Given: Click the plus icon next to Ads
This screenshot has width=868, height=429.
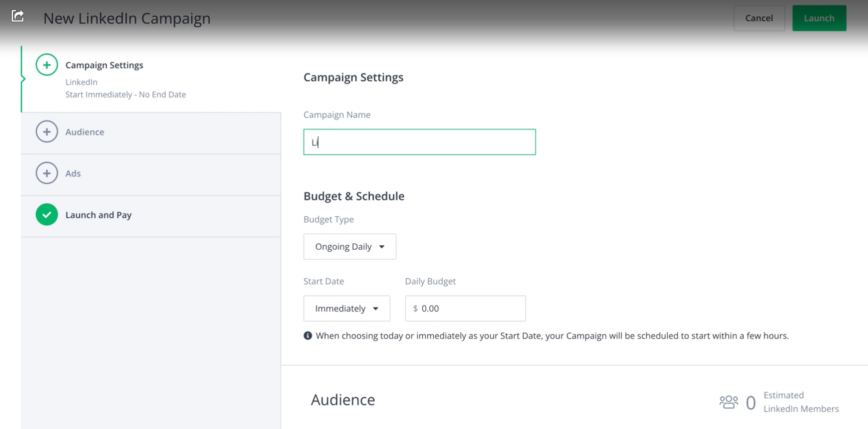Looking at the screenshot, I should tap(47, 173).
